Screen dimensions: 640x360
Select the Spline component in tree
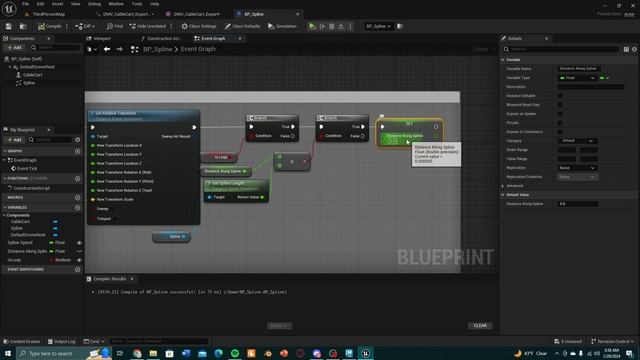(x=29, y=83)
